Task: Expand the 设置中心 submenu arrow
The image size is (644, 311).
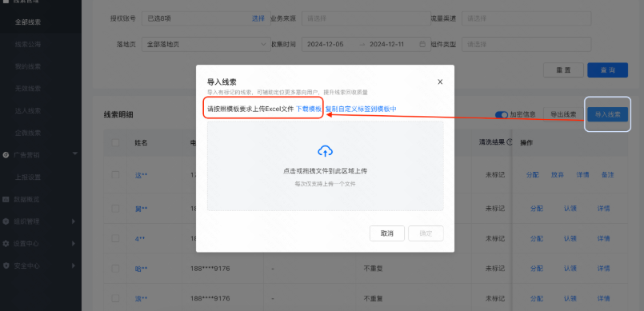Action: tap(74, 243)
